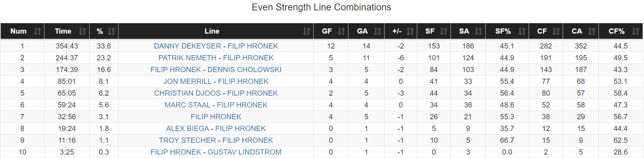
Task: Sort table by GA using arrows icon
Action: pyautogui.click(x=377, y=32)
